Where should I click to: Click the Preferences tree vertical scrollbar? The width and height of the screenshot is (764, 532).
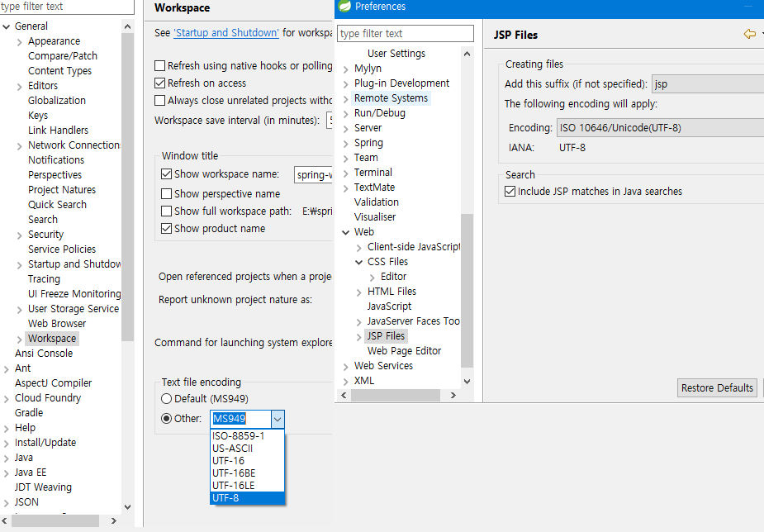pos(467,289)
